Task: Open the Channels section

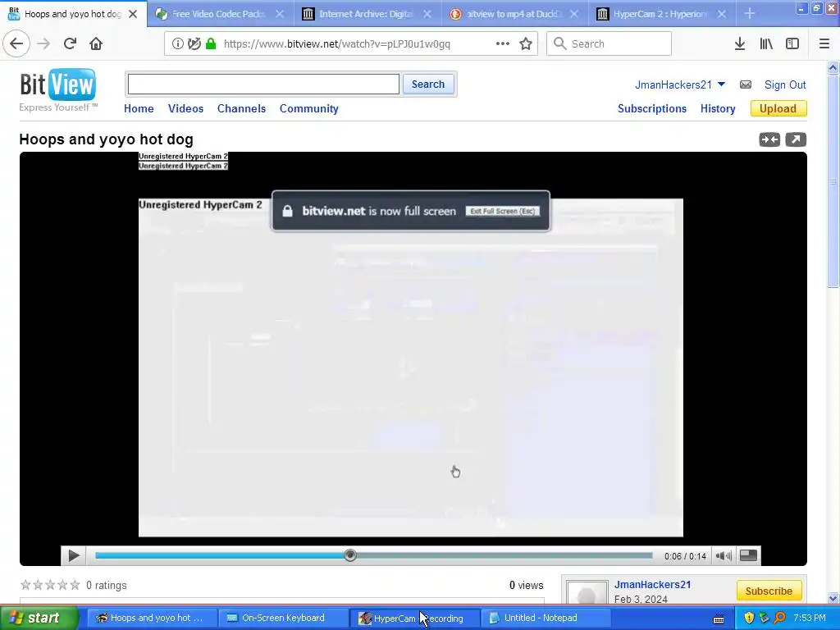Action: pyautogui.click(x=242, y=109)
